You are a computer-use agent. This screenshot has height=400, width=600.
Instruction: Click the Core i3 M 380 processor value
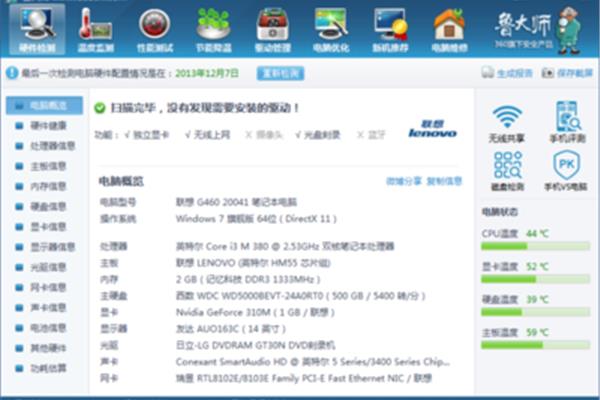[285, 246]
